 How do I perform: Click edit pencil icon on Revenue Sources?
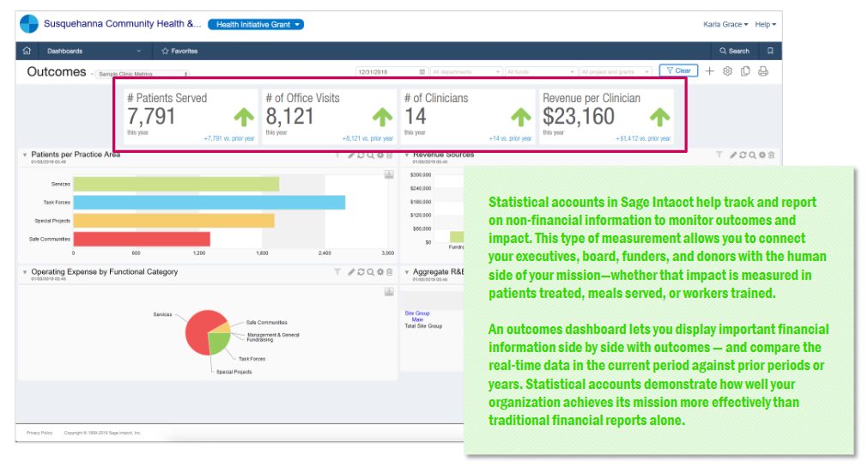(x=733, y=155)
